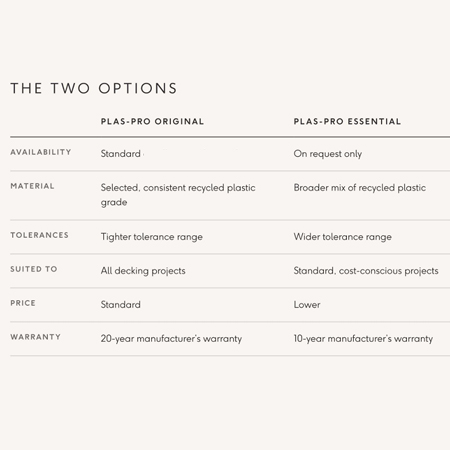Viewport: 450px width, 450px height.
Task: Click the Tolerances row label
Action: coord(39,235)
